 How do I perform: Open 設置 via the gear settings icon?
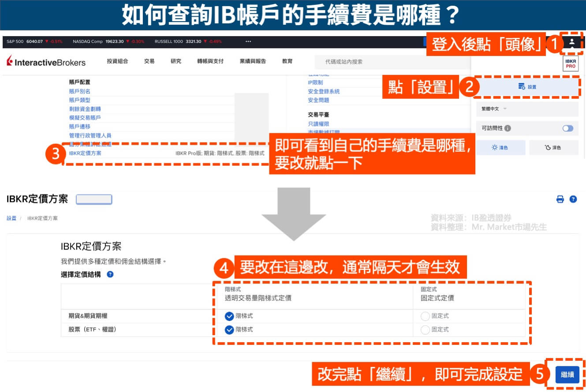tap(527, 86)
